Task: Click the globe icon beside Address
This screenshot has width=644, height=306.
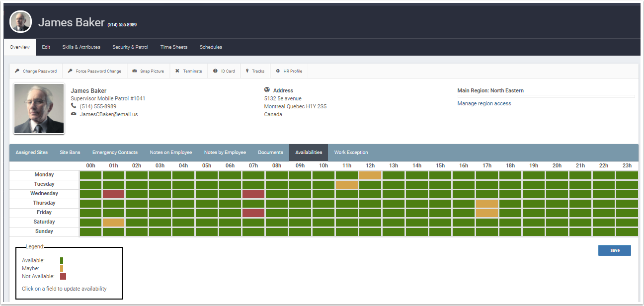Action: (266, 89)
